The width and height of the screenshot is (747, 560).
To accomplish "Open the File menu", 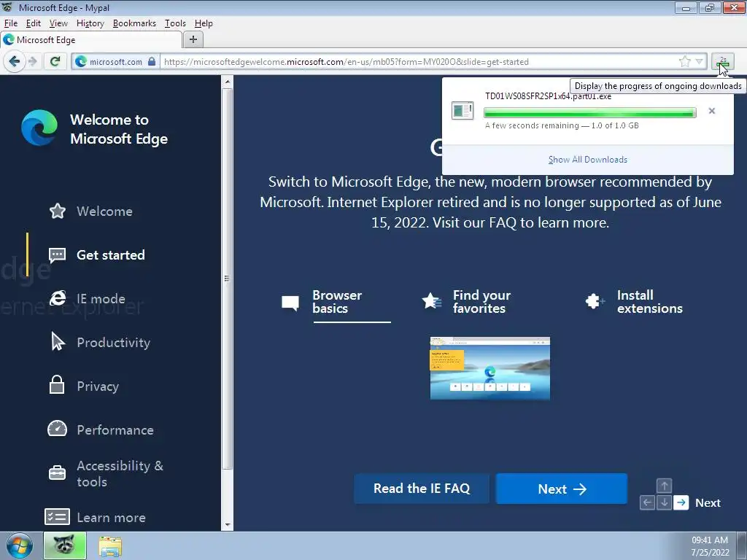I will pyautogui.click(x=10, y=23).
